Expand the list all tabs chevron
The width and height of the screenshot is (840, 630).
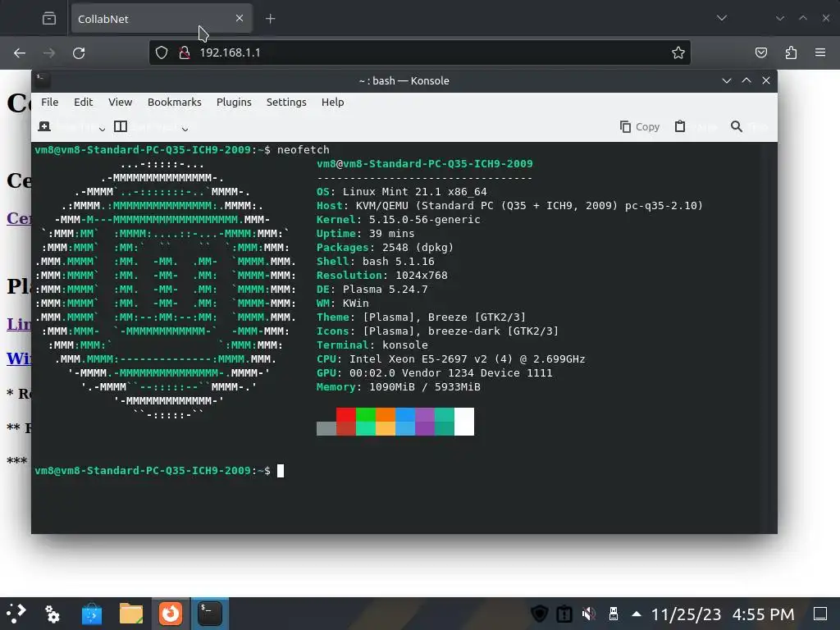(x=722, y=18)
